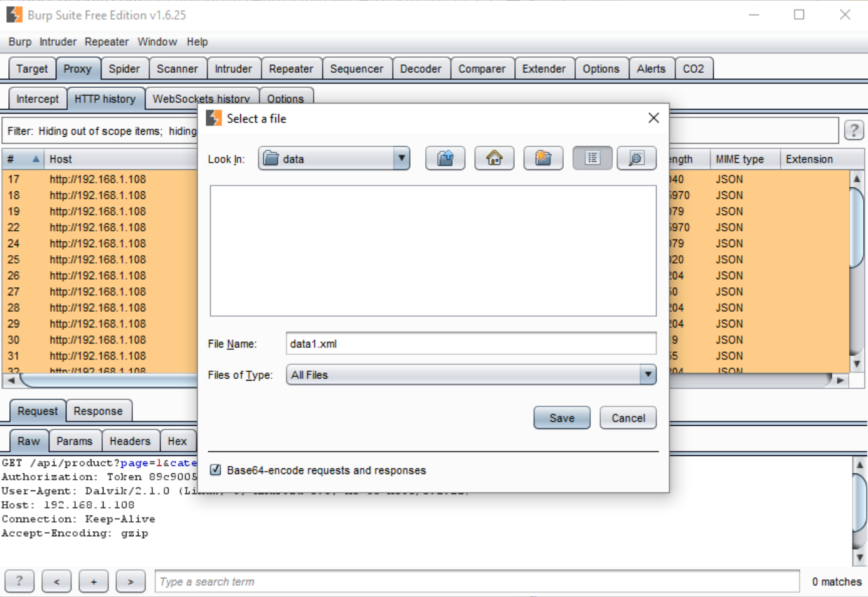Select history row number 31
Image resolution: width=868 pixels, height=597 pixels.
[100, 356]
